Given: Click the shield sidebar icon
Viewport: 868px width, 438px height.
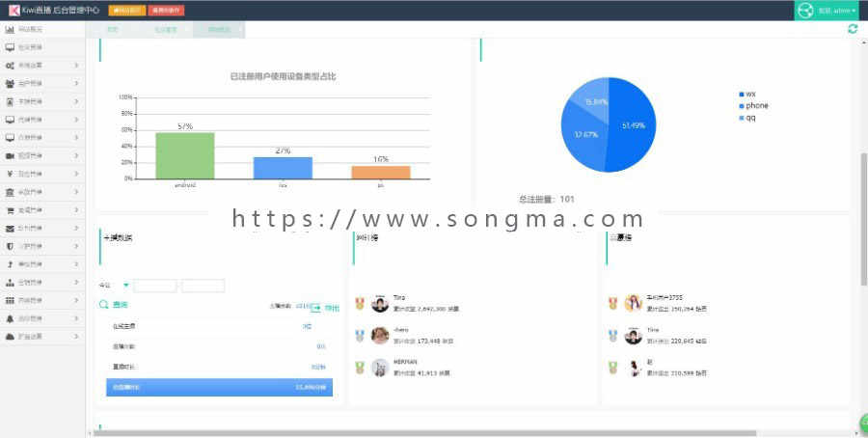Looking at the screenshot, I should click(x=10, y=246).
